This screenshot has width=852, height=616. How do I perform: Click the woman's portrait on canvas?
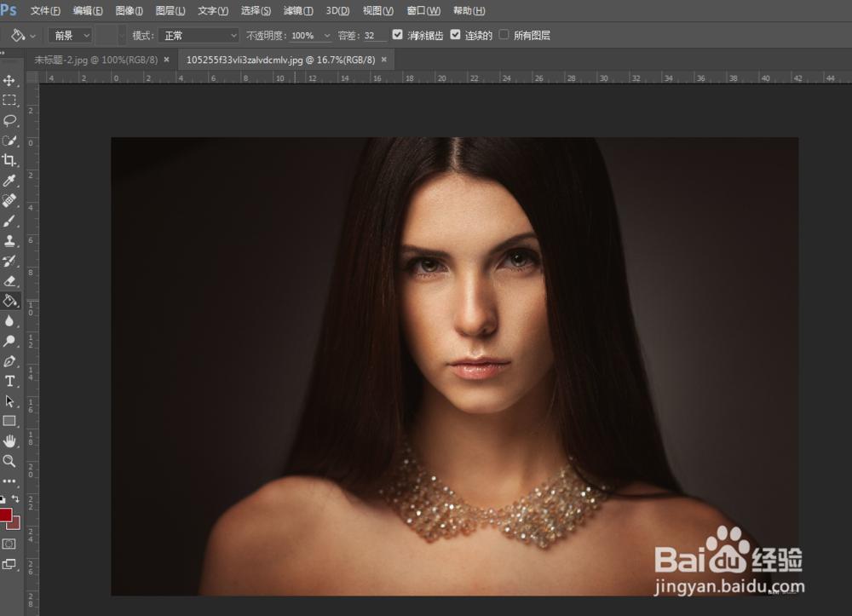click(x=455, y=366)
